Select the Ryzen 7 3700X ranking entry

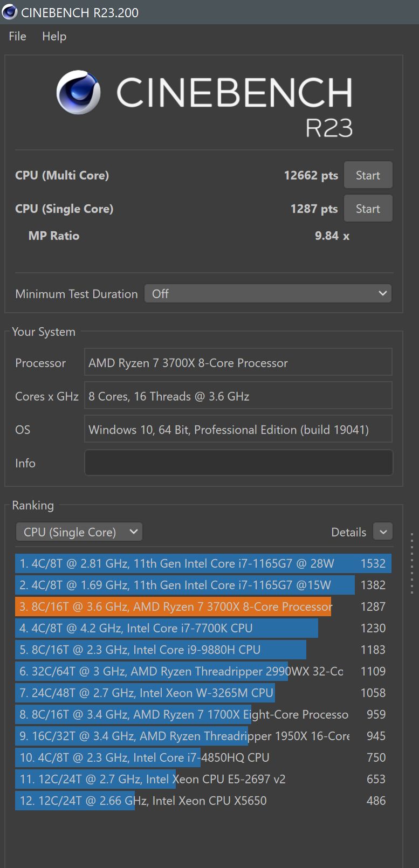(x=175, y=607)
